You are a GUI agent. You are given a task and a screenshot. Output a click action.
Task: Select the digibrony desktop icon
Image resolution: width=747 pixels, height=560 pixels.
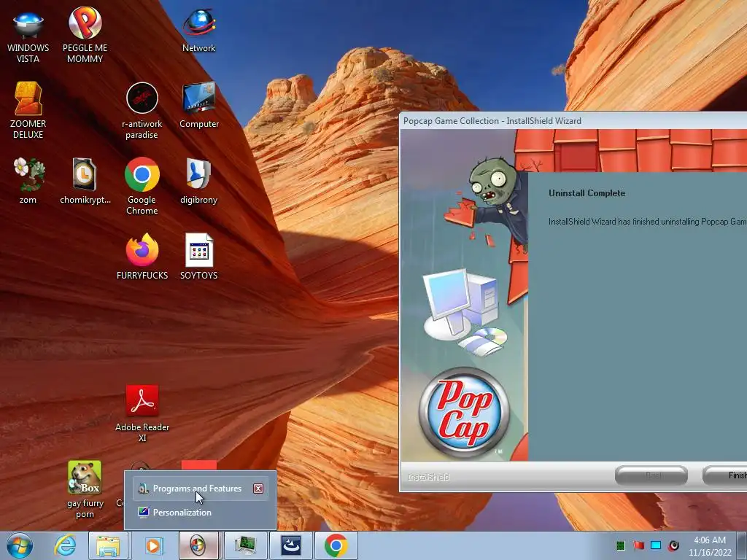(x=198, y=181)
